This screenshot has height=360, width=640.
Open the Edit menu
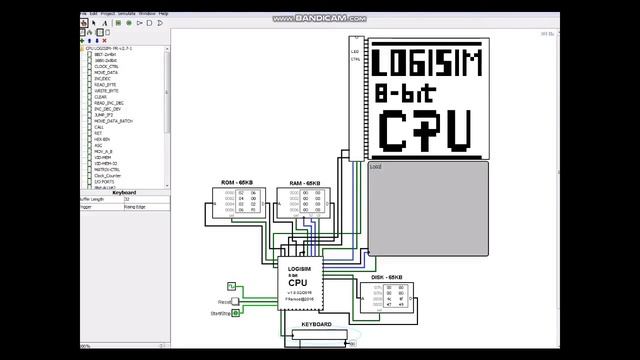93,14
